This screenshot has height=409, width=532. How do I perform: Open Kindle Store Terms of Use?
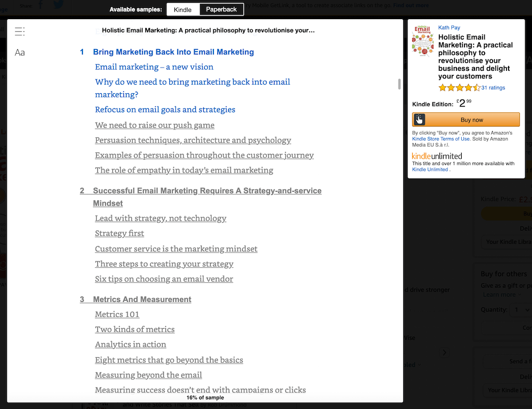440,139
